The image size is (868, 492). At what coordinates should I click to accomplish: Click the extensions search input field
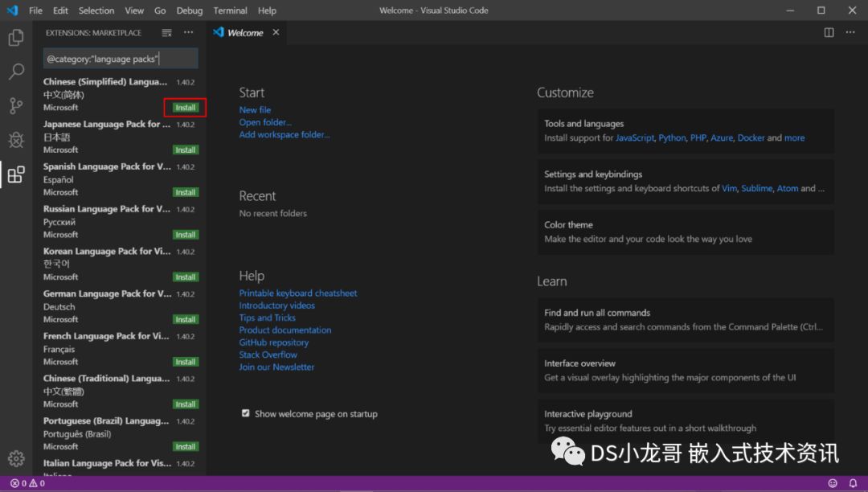pos(120,59)
